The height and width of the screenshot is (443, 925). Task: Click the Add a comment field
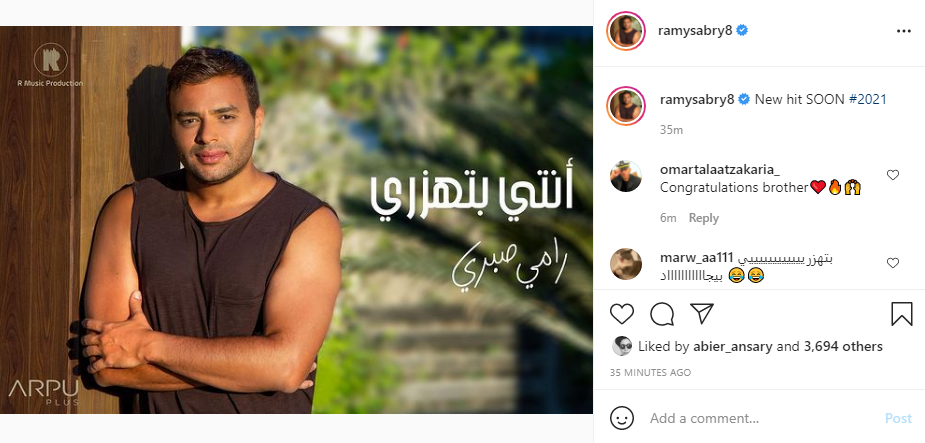761,418
